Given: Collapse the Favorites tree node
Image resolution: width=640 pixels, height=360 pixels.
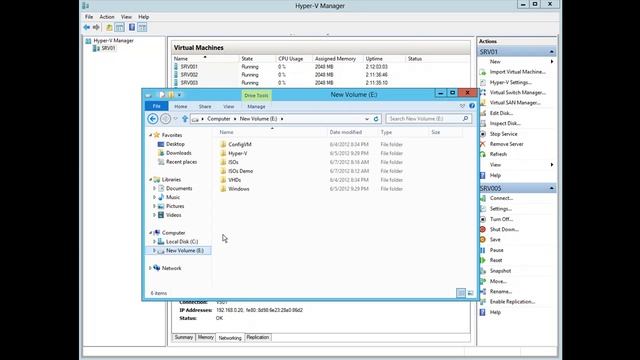Looking at the screenshot, I should 151,135.
